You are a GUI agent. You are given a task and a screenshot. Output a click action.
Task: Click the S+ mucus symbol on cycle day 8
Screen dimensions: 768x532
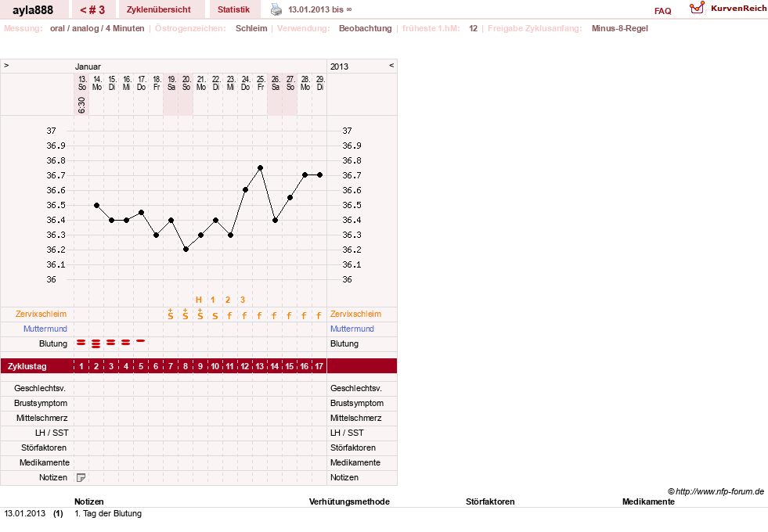(185, 315)
